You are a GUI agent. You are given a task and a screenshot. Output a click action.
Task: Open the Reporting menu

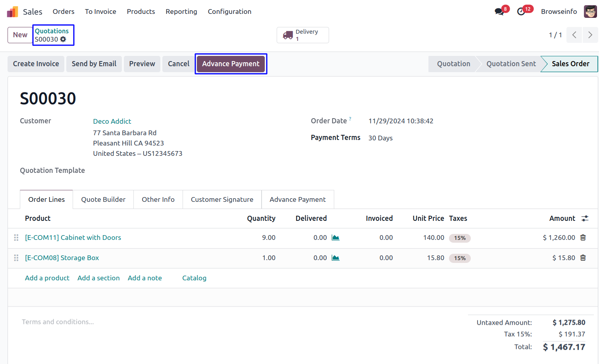pyautogui.click(x=181, y=11)
